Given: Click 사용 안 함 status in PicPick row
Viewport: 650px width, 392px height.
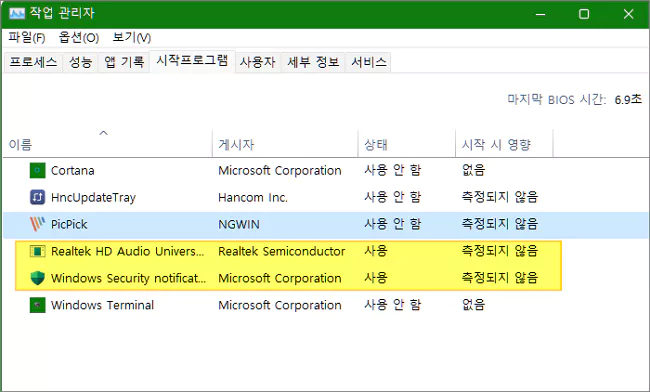Looking at the screenshot, I should [x=392, y=224].
